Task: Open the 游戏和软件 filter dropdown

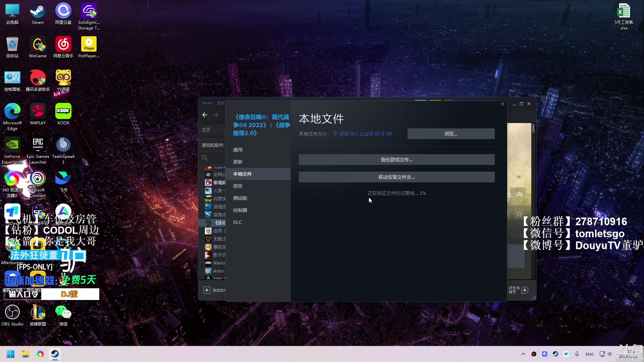Action: [213, 145]
